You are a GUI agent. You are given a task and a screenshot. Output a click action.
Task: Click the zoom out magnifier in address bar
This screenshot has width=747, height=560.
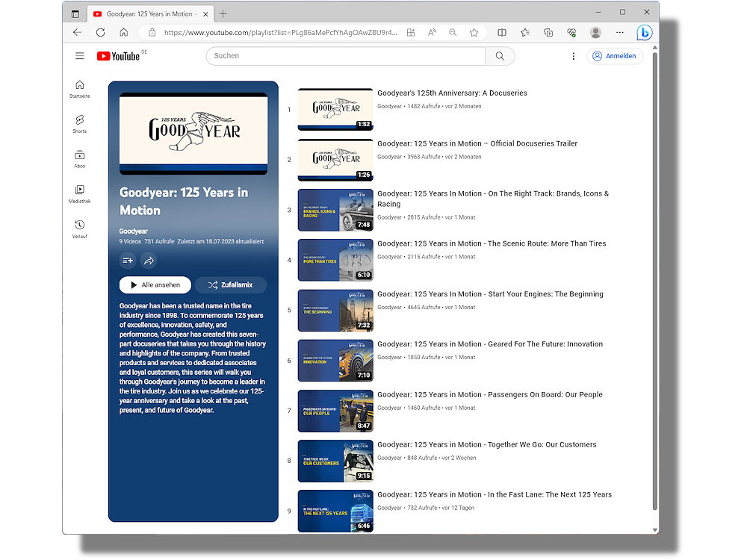(x=453, y=32)
